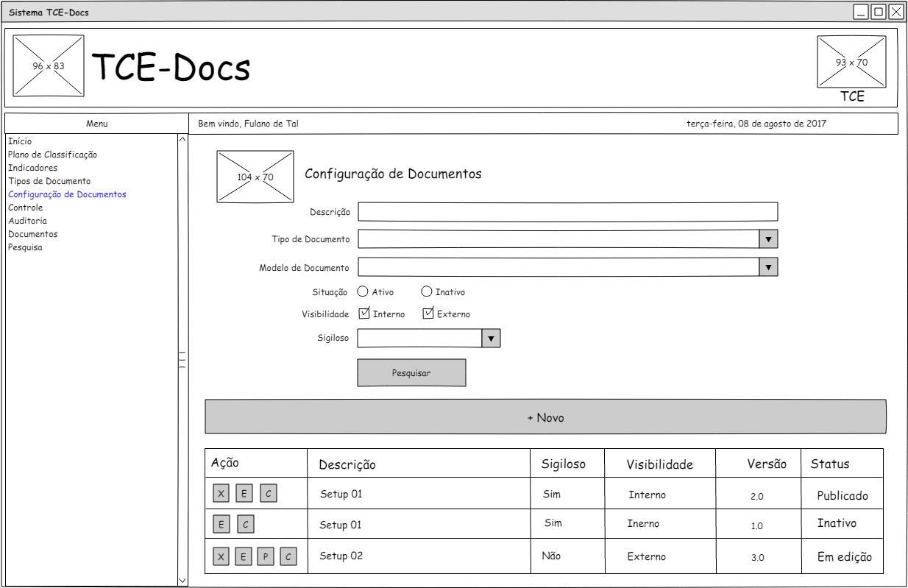Open the Tipo de Documento dropdown
This screenshot has height=588, width=908.
pos(768,239)
